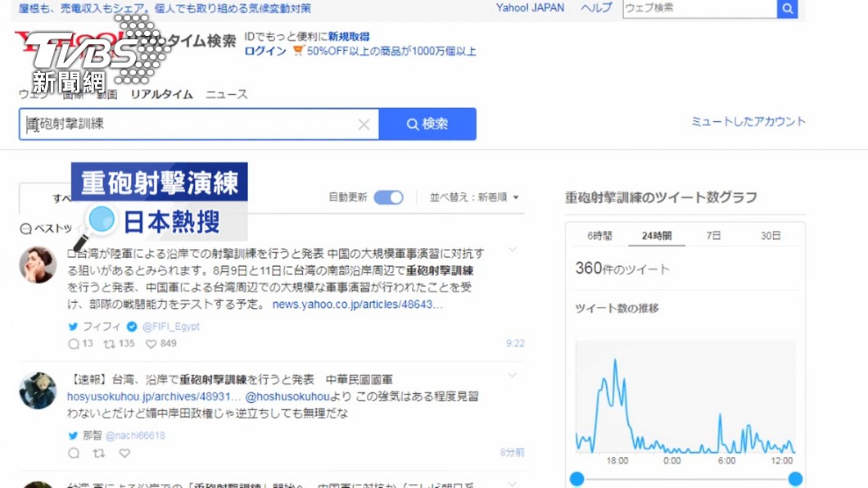868x488 pixels.
Task: Click in the ウェブ検索 input field
Action: tap(699, 8)
